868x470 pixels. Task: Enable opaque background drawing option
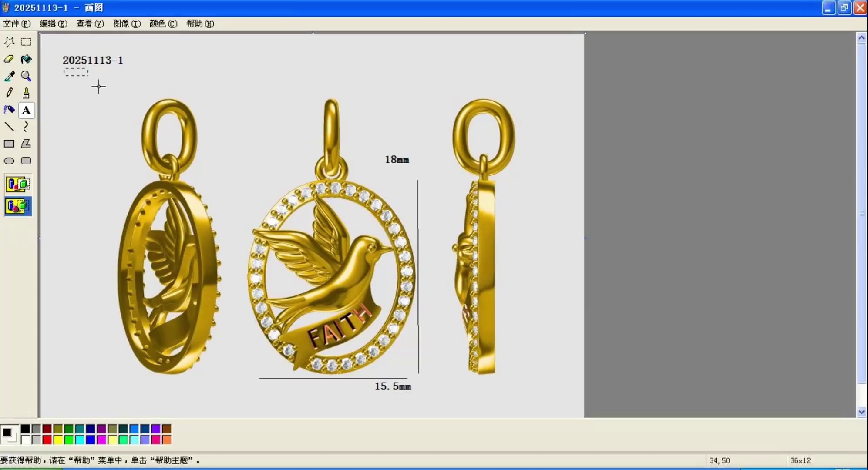(x=18, y=184)
